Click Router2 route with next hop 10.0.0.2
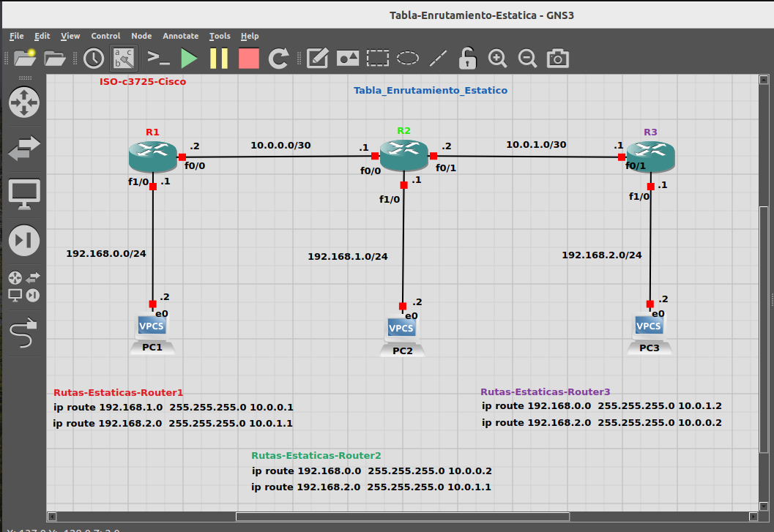The width and height of the screenshot is (774, 532). tap(372, 471)
